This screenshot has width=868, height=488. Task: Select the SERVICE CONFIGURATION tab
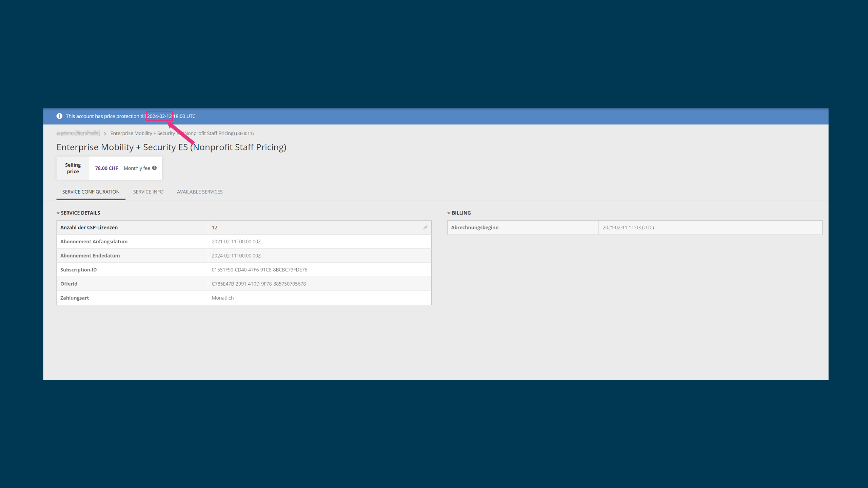pyautogui.click(x=91, y=192)
